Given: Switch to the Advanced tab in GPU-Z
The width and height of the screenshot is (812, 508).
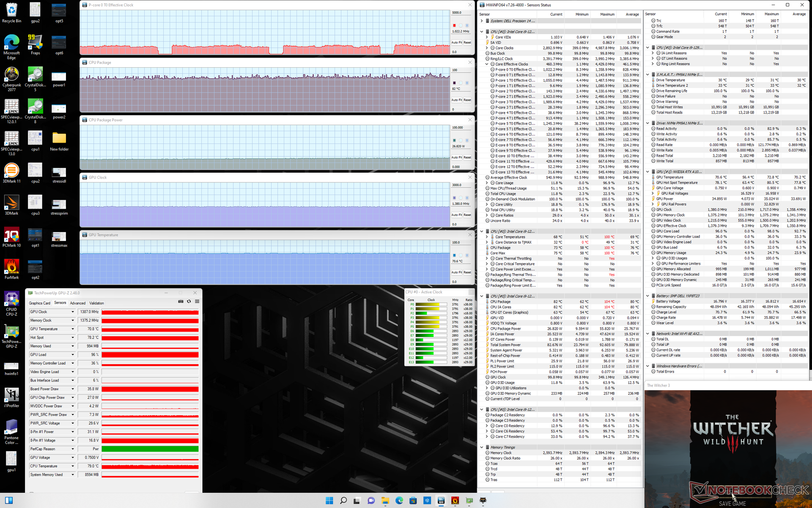Looking at the screenshot, I should click(77, 303).
